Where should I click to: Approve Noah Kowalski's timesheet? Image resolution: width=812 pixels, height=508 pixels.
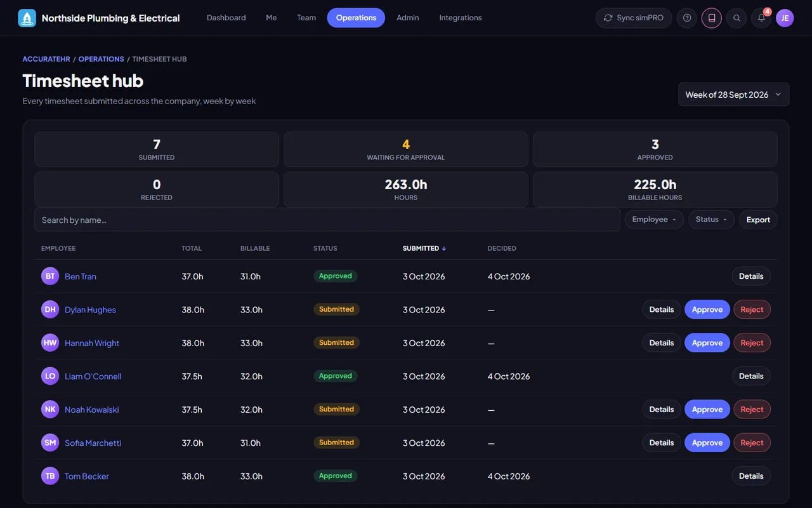click(707, 410)
